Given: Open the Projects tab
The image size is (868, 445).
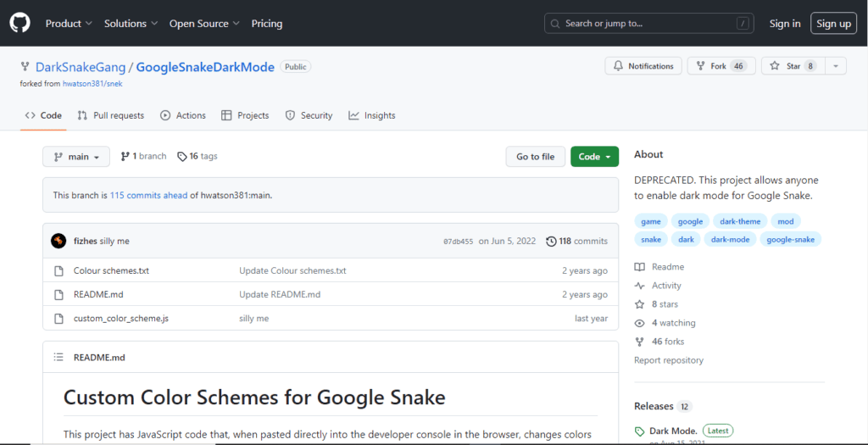Looking at the screenshot, I should (245, 115).
